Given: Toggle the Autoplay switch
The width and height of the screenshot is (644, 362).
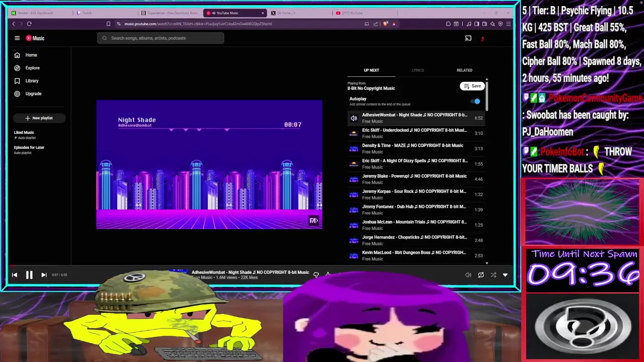Looking at the screenshot, I should click(x=475, y=102).
